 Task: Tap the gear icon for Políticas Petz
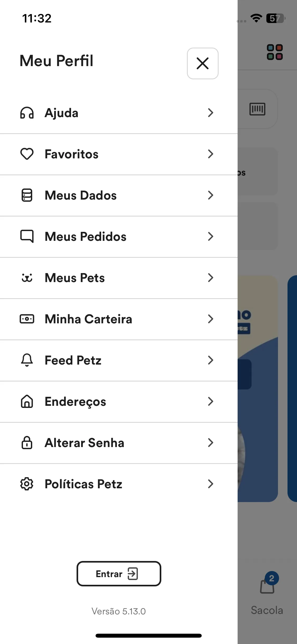(27, 484)
